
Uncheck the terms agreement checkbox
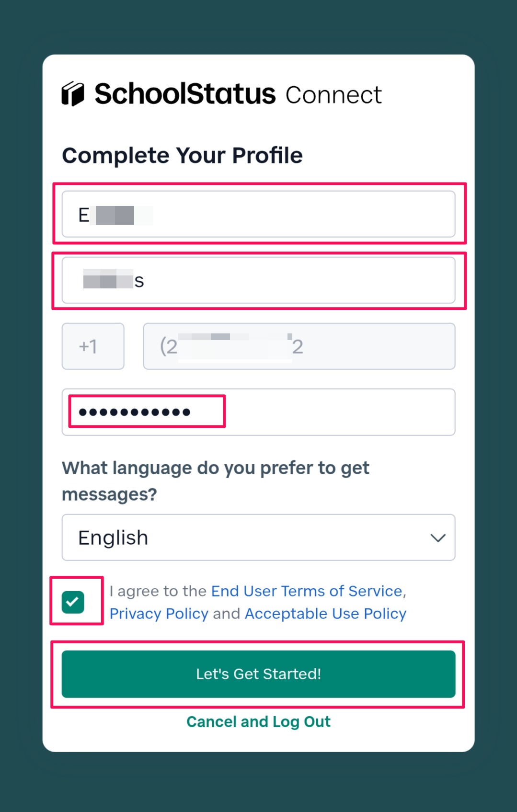click(73, 602)
